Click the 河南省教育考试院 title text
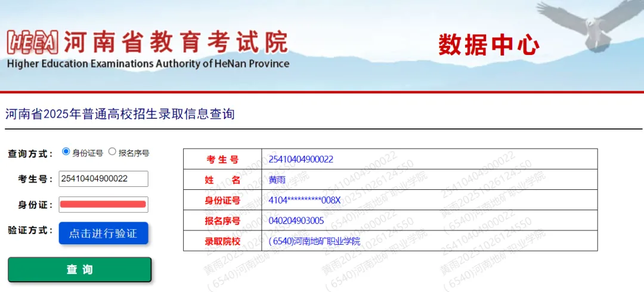 176,42
